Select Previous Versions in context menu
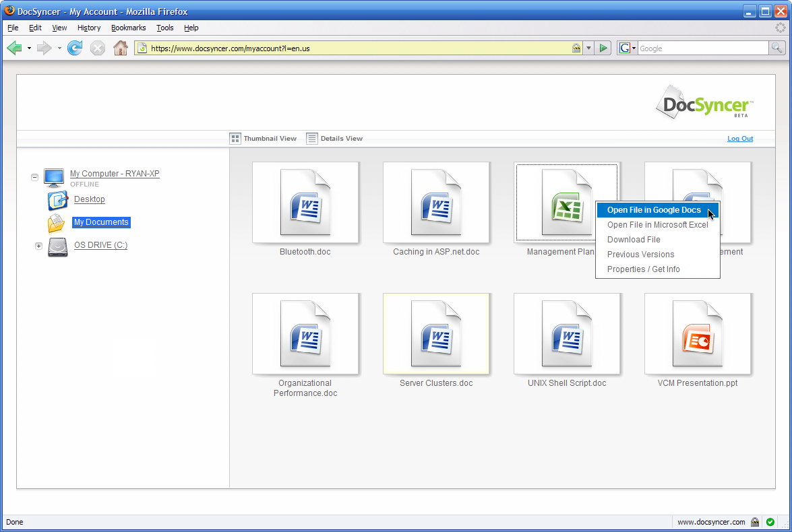The width and height of the screenshot is (792, 532). coord(640,255)
